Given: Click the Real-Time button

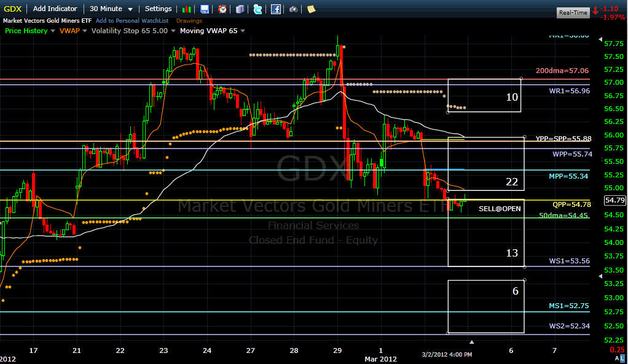Looking at the screenshot, I should click(573, 12).
